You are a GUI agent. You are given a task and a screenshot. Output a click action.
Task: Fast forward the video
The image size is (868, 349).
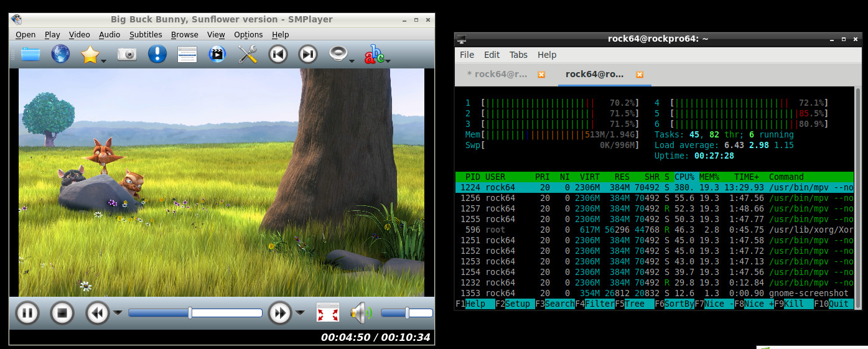tap(280, 312)
